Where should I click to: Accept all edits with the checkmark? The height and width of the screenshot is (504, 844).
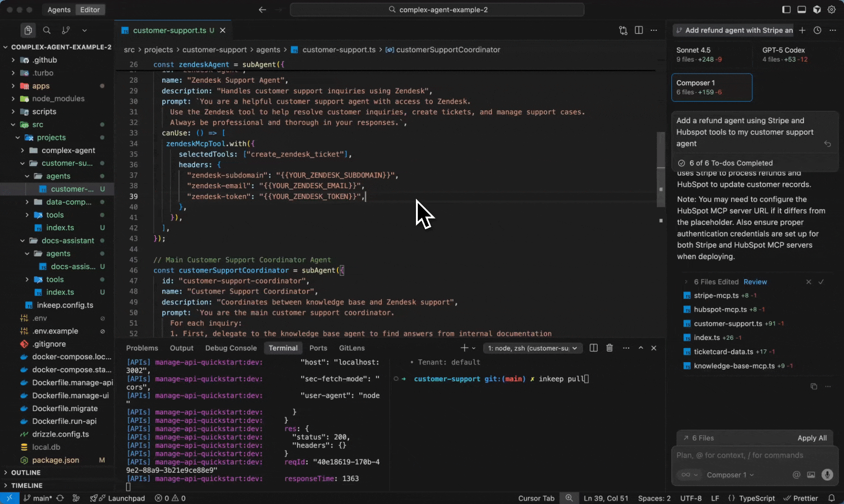point(821,282)
